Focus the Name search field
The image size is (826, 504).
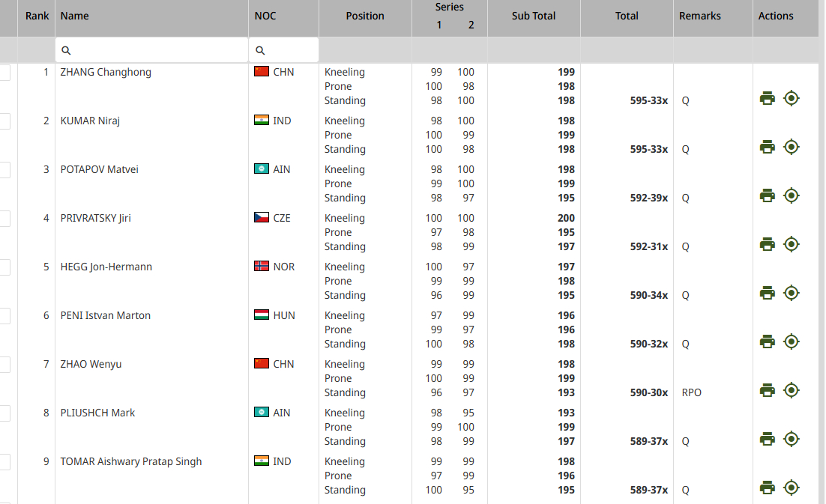[x=151, y=50]
